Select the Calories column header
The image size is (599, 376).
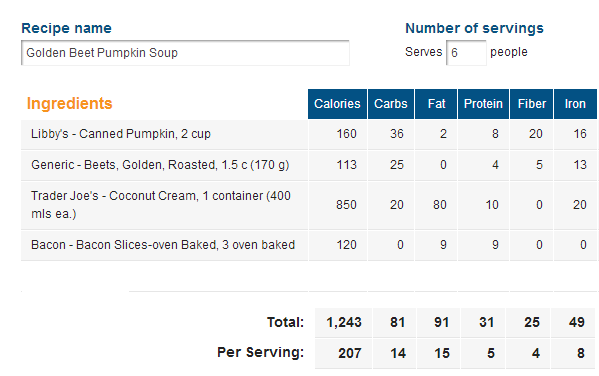point(337,104)
